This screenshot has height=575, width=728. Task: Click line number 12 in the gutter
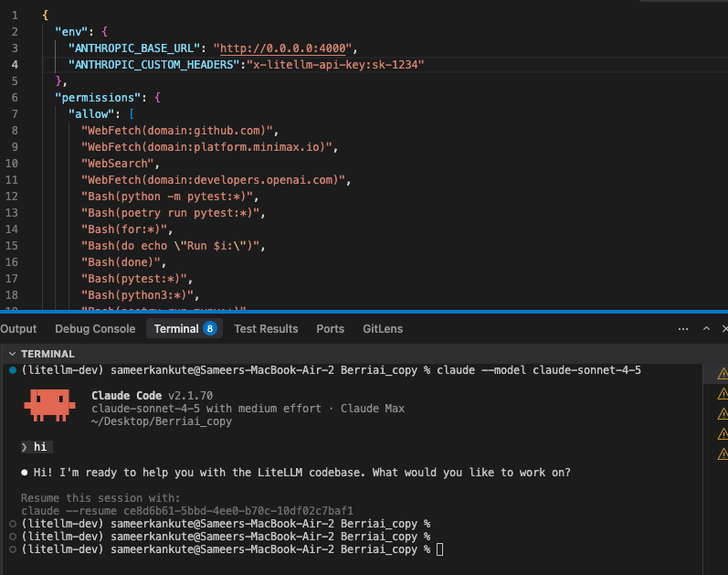tap(12, 197)
